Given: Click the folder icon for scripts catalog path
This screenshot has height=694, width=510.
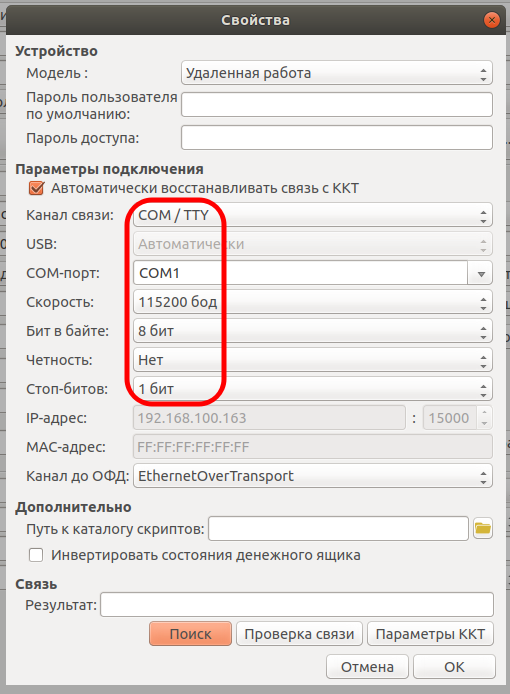Looking at the screenshot, I should [x=483, y=528].
